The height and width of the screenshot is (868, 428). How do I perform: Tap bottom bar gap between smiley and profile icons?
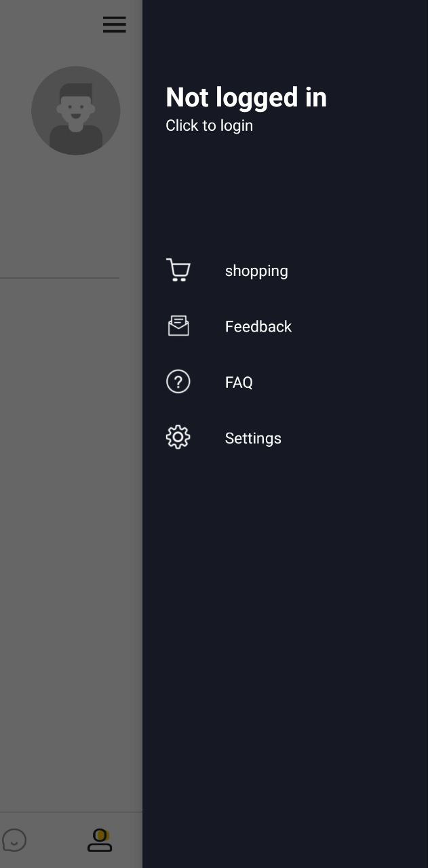click(57, 840)
